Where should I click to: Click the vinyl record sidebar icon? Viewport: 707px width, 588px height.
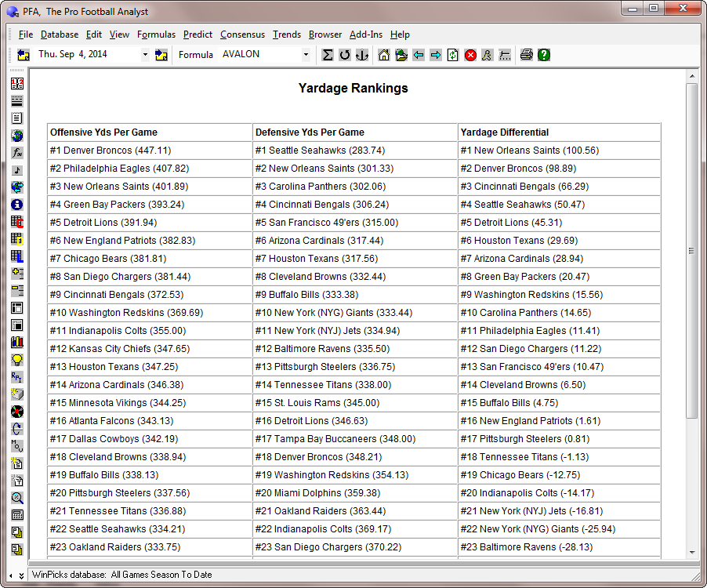pyautogui.click(x=17, y=412)
